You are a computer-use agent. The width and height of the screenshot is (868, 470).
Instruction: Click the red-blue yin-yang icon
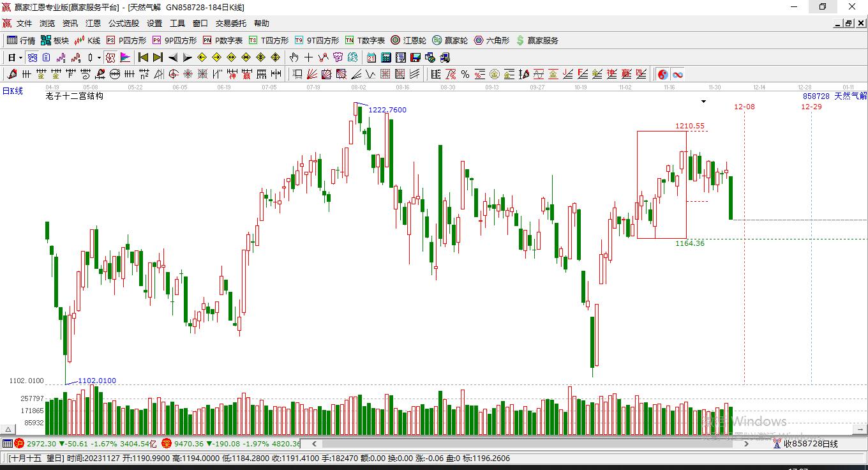[x=662, y=74]
